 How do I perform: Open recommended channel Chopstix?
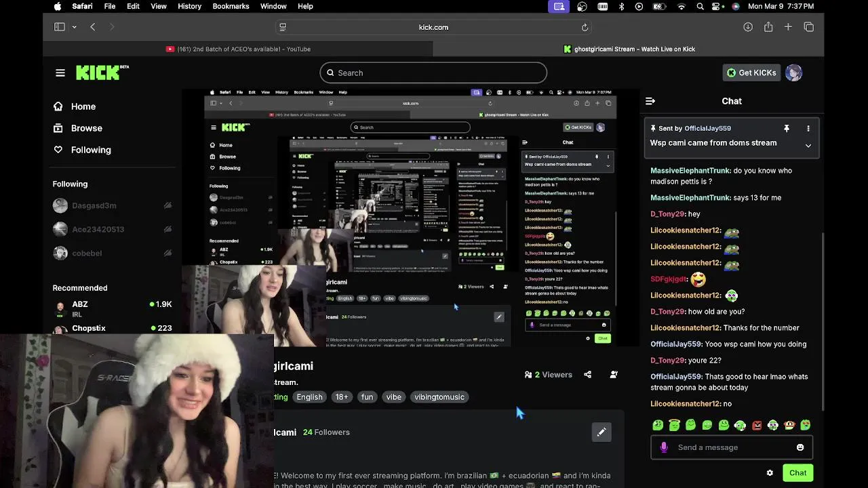click(112, 328)
